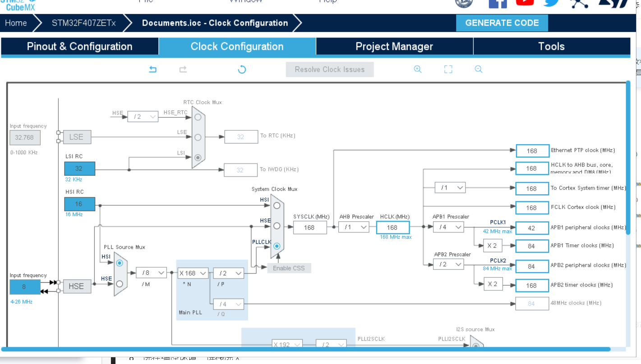Image resolution: width=641 pixels, height=364 pixels.
Task: Click APB1 peripheral clocks value 42
Action: point(531,228)
